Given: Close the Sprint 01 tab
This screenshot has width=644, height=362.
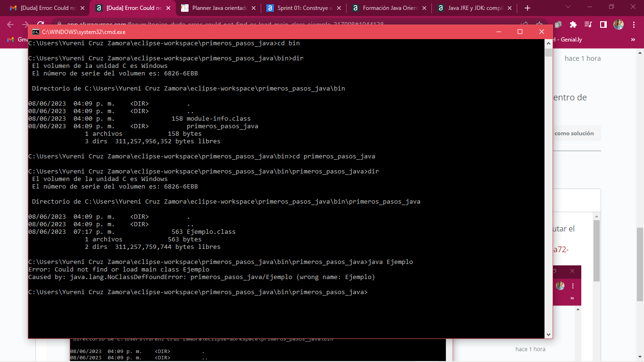Looking at the screenshot, I should (x=339, y=8).
